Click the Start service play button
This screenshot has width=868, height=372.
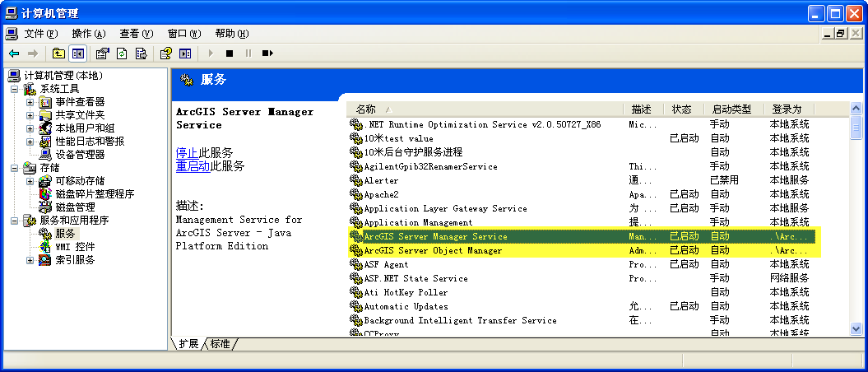point(211,53)
